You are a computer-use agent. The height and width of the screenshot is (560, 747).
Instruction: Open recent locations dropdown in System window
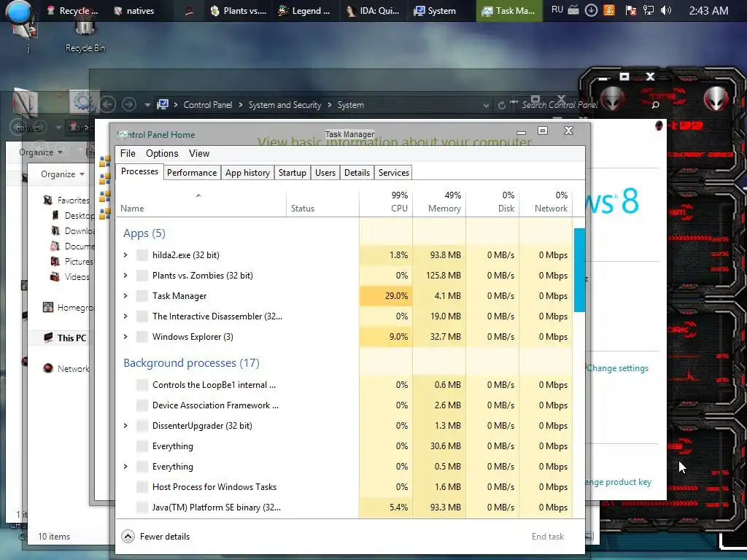147,105
